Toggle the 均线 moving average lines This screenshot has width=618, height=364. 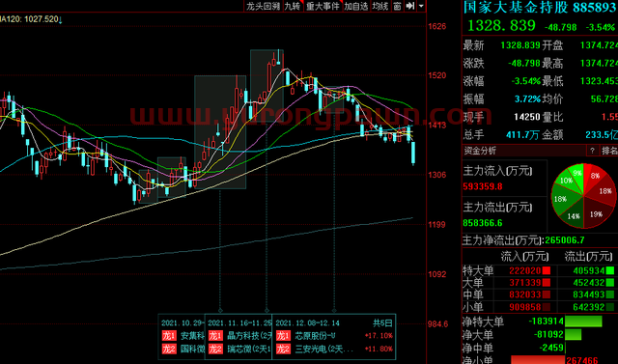point(380,6)
